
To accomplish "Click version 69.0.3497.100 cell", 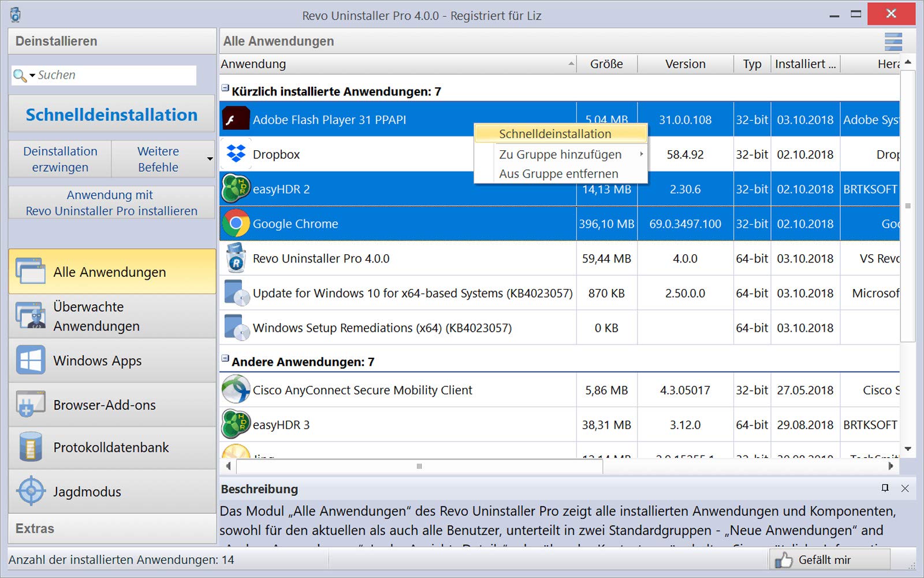I will coord(685,224).
